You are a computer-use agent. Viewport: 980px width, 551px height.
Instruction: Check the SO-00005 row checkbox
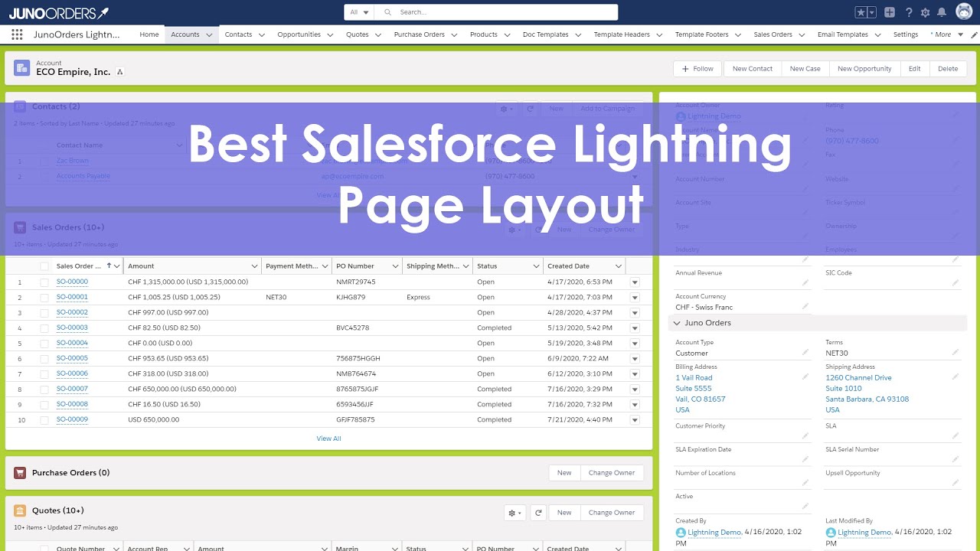point(44,359)
